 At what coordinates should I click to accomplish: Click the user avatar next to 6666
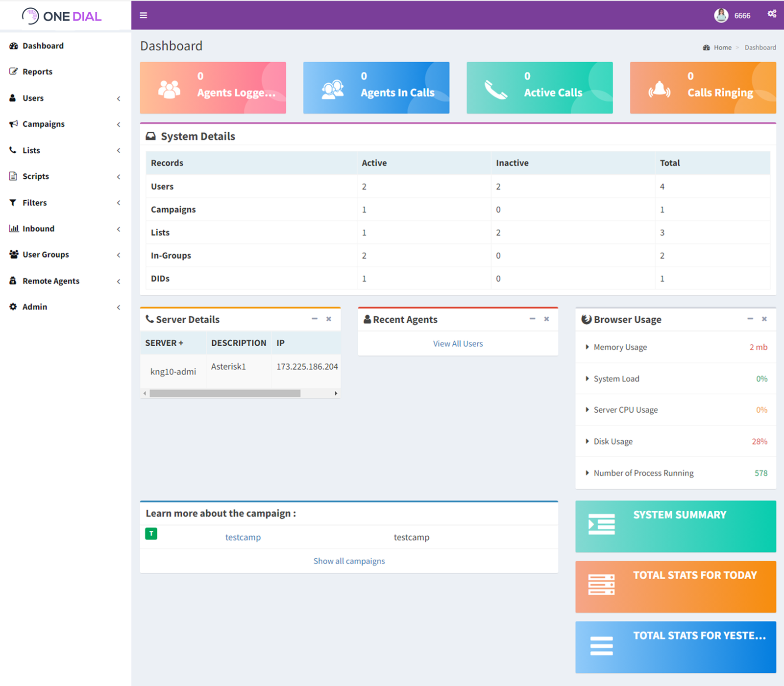tap(720, 15)
